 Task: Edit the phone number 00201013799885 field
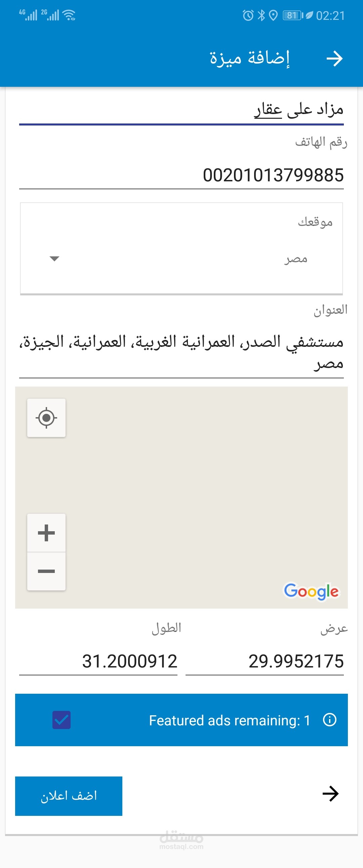click(181, 175)
